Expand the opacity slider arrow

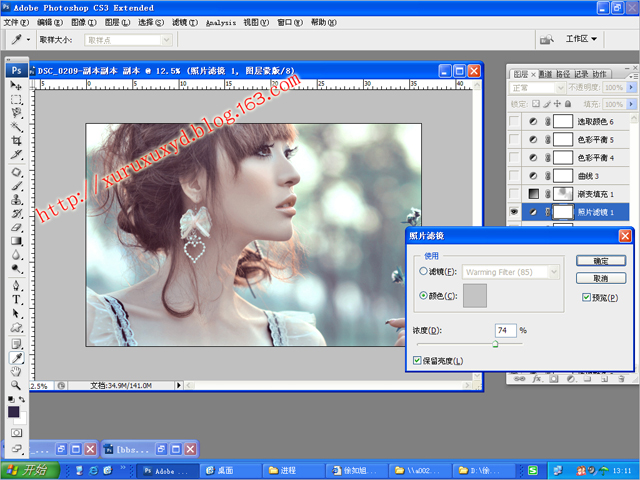(x=631, y=87)
